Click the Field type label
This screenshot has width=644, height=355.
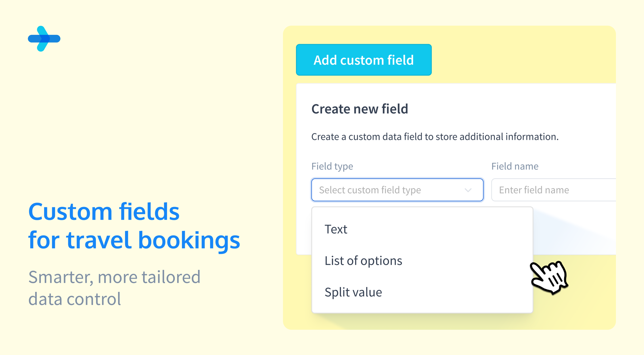point(332,166)
